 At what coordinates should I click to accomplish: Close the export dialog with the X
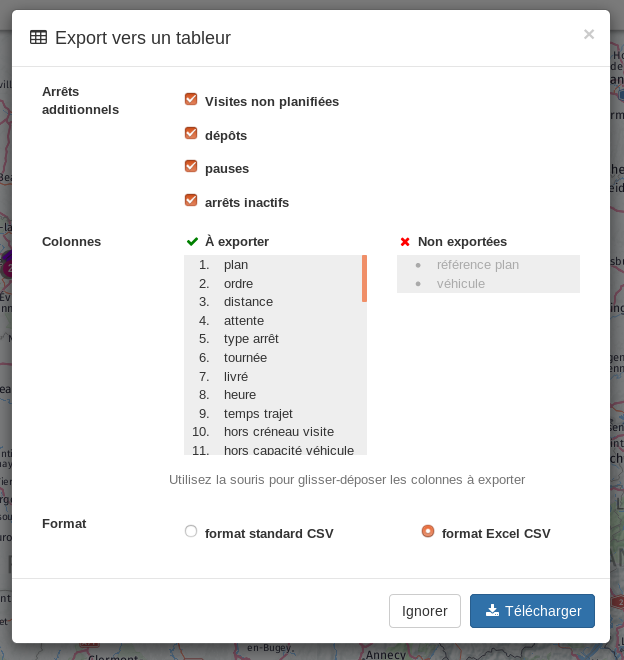click(x=589, y=34)
